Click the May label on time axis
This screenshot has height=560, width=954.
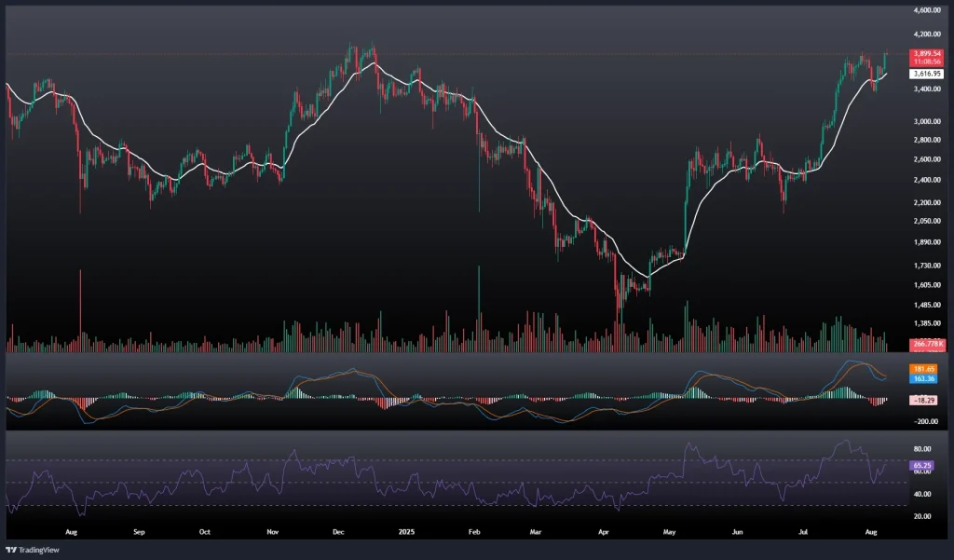coord(669,533)
